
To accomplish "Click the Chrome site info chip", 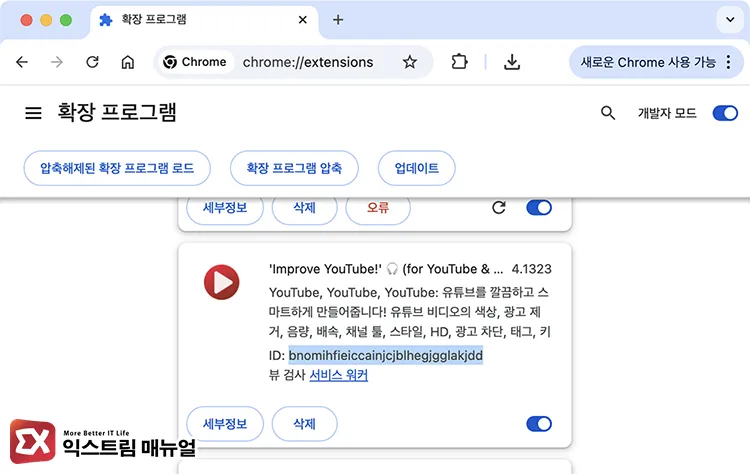I will click(x=195, y=62).
